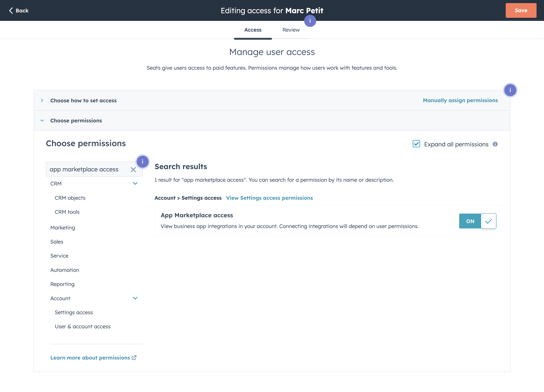Select CRM objects in the sidebar
This screenshot has height=392, width=544.
click(x=70, y=198)
